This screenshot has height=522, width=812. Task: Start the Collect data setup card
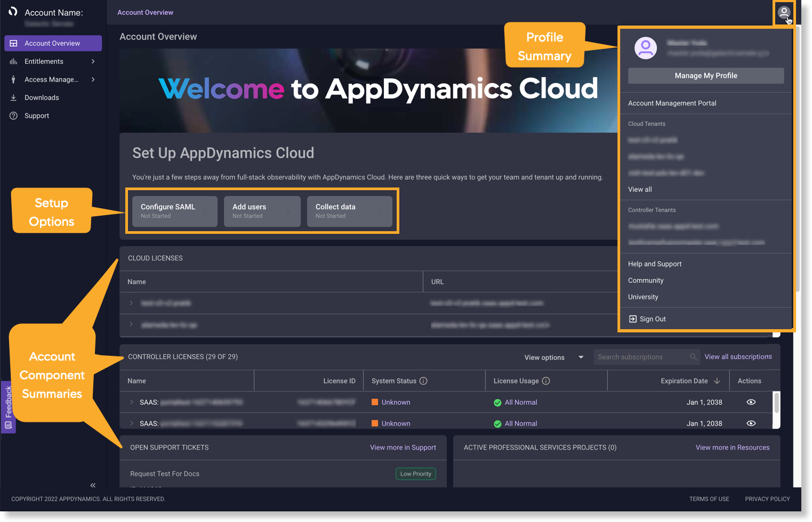point(350,211)
